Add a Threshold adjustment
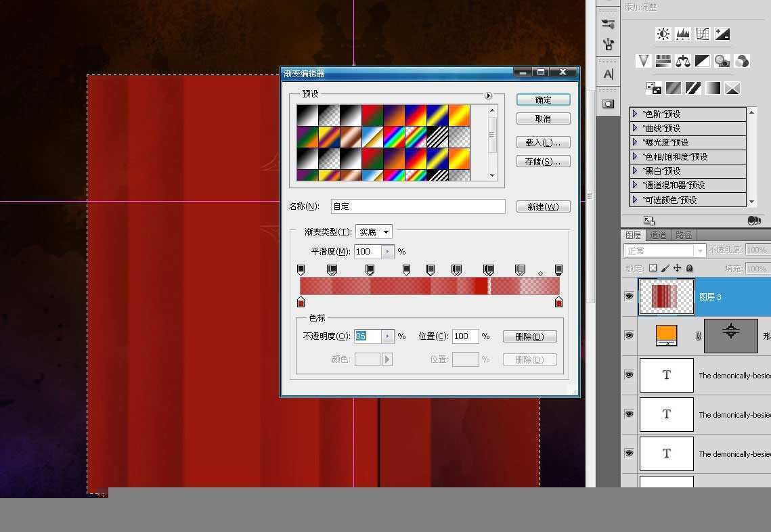 tap(693, 88)
